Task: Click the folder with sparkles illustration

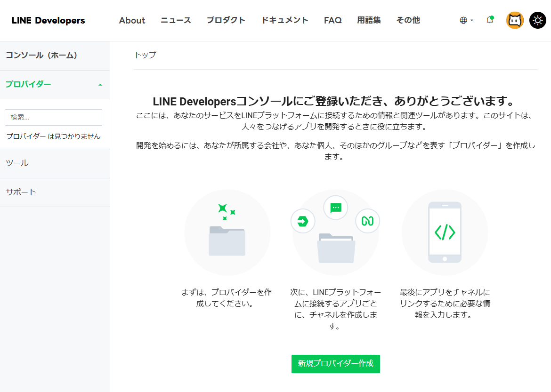Action: tap(227, 232)
